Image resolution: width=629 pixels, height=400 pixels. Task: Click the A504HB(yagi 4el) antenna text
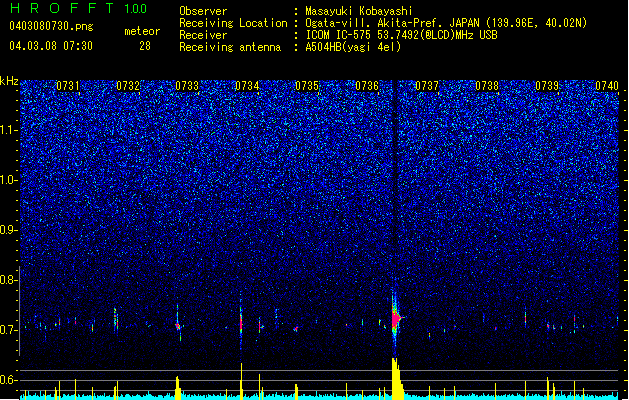(x=353, y=47)
